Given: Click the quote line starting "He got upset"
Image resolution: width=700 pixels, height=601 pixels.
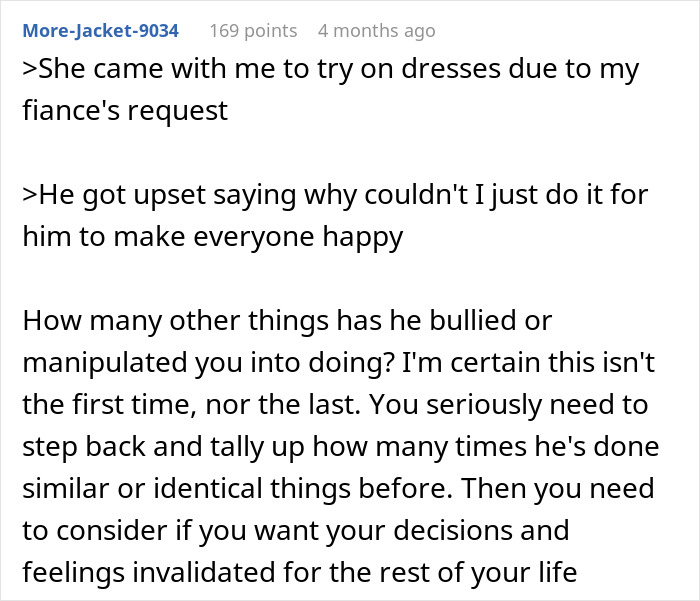Looking at the screenshot, I should (x=335, y=195).
